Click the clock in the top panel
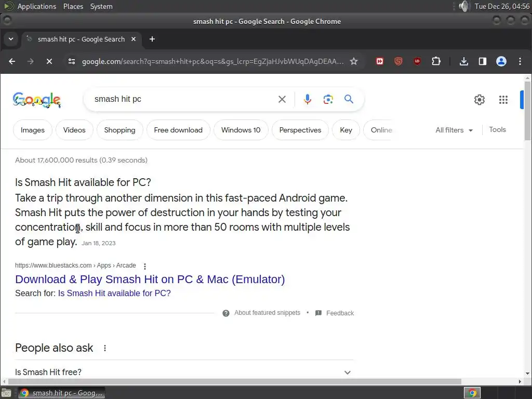532x399 pixels. pyautogui.click(x=502, y=6)
